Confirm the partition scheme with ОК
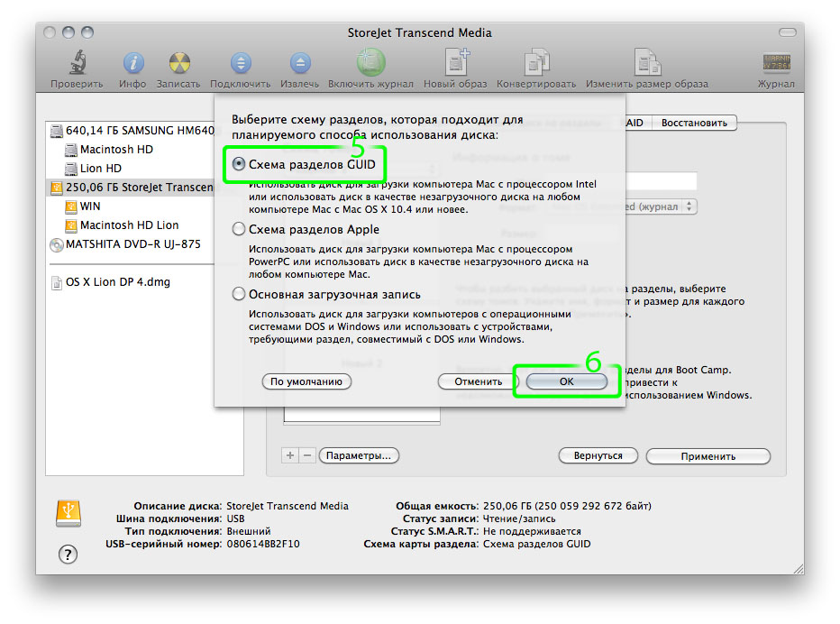This screenshot has height=624, width=840. (x=565, y=381)
